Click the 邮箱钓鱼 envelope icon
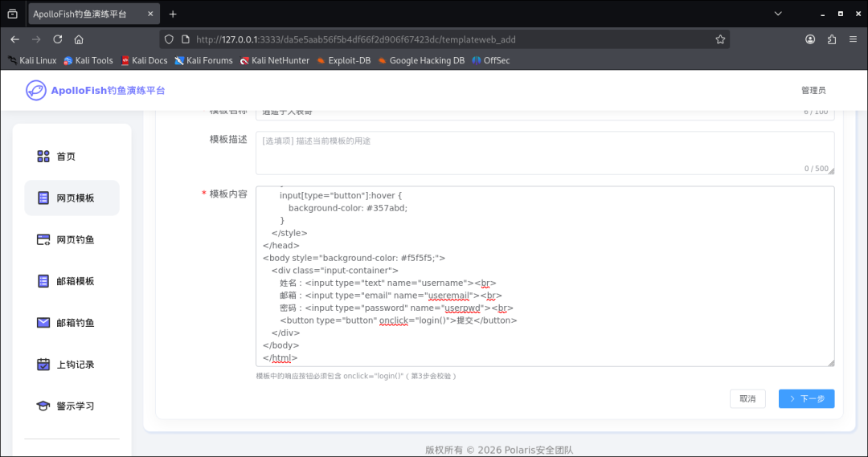This screenshot has height=457, width=868. pos(43,323)
